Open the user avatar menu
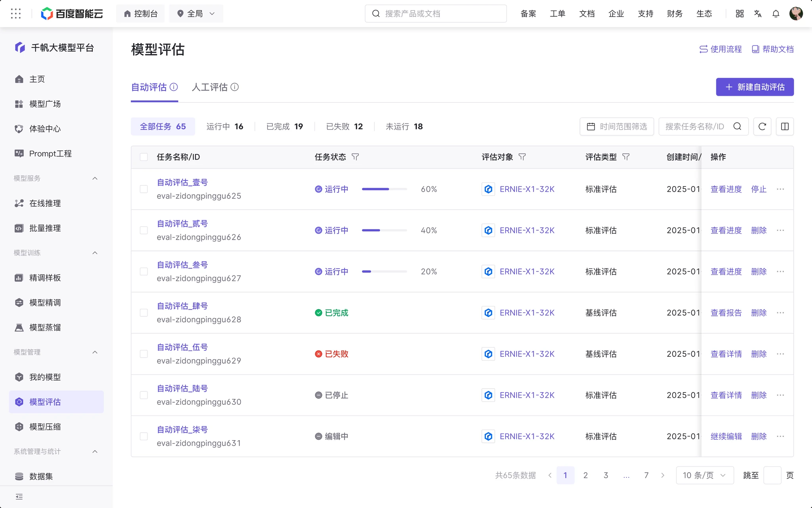The image size is (812, 508). point(796,13)
